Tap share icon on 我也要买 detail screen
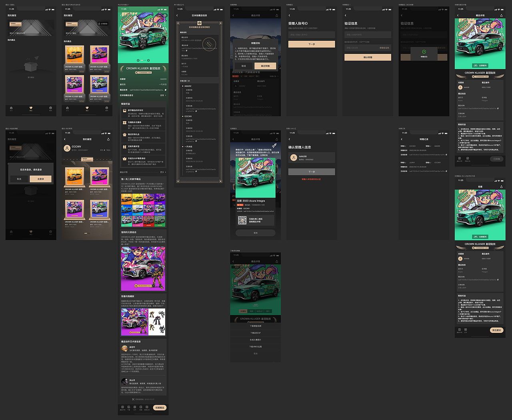Screen dimensions: 512x420 501,187
